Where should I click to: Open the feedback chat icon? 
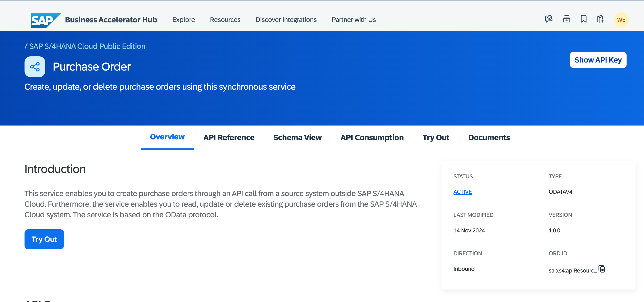[549, 19]
